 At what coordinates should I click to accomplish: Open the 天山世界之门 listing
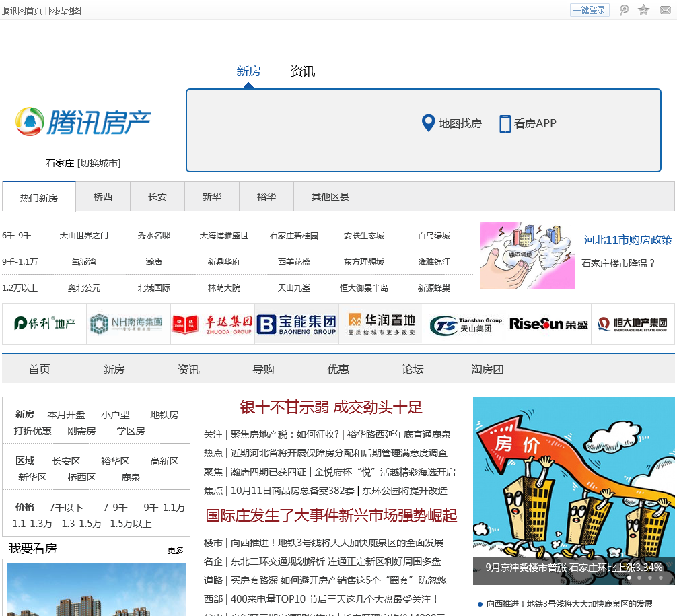(x=83, y=236)
